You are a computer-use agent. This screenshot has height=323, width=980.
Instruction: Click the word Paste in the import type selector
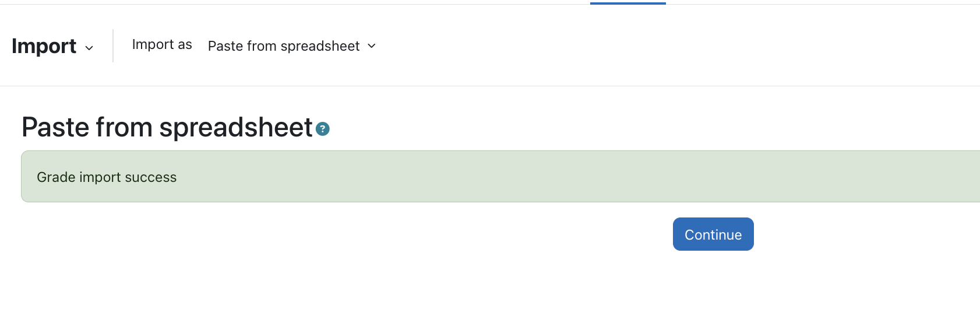pyautogui.click(x=225, y=46)
